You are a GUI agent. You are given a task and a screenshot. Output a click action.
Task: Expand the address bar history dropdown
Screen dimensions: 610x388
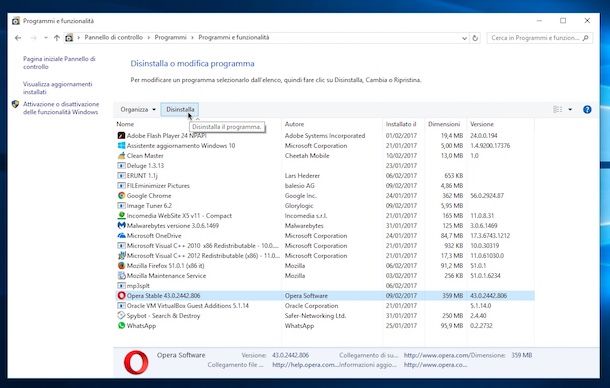(464, 38)
